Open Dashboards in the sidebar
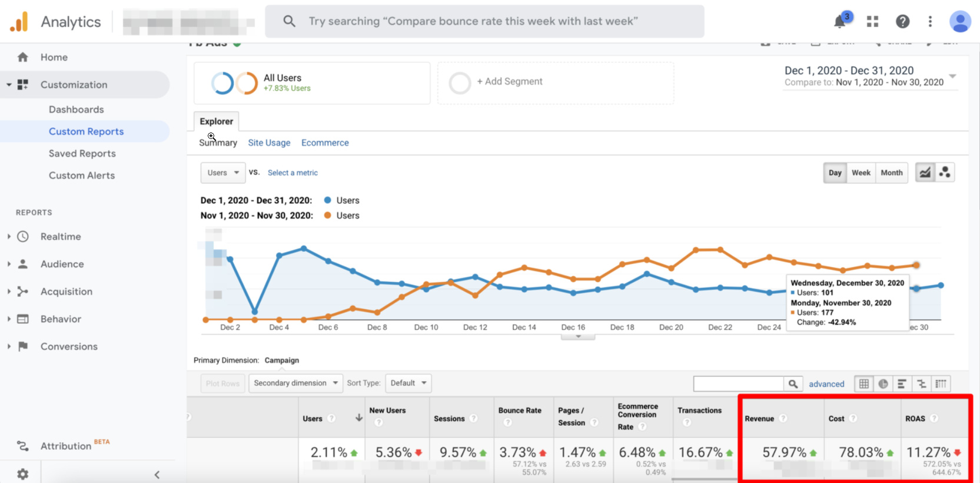 point(76,110)
